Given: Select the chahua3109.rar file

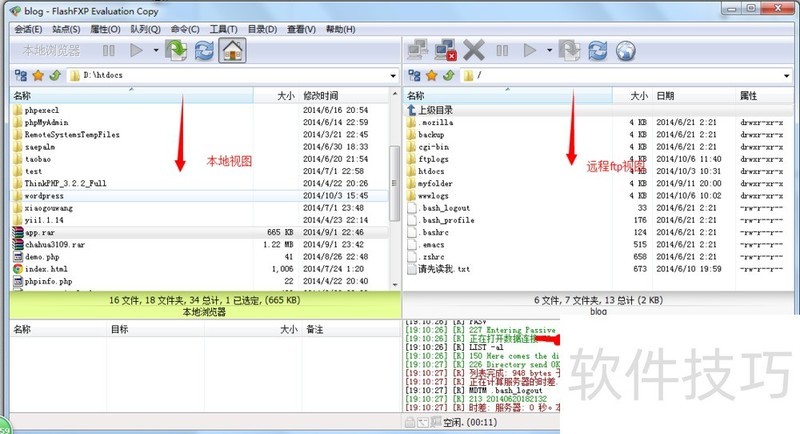Looking at the screenshot, I should point(55,245).
